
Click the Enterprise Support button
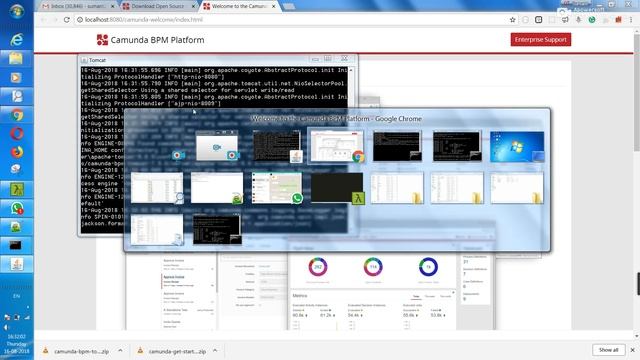point(540,40)
